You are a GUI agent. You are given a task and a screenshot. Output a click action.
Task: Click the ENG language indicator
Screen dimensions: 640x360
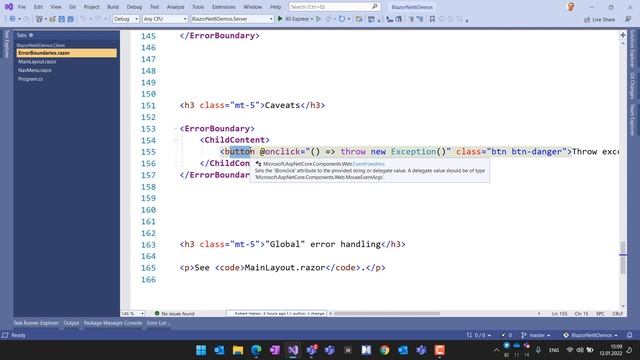point(554,350)
